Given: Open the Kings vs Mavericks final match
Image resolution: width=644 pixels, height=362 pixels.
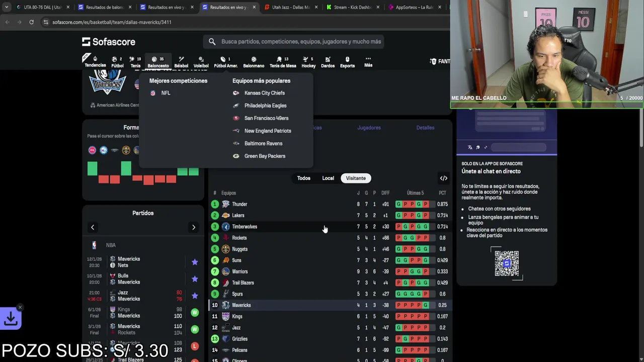Looking at the screenshot, I should [143, 313].
